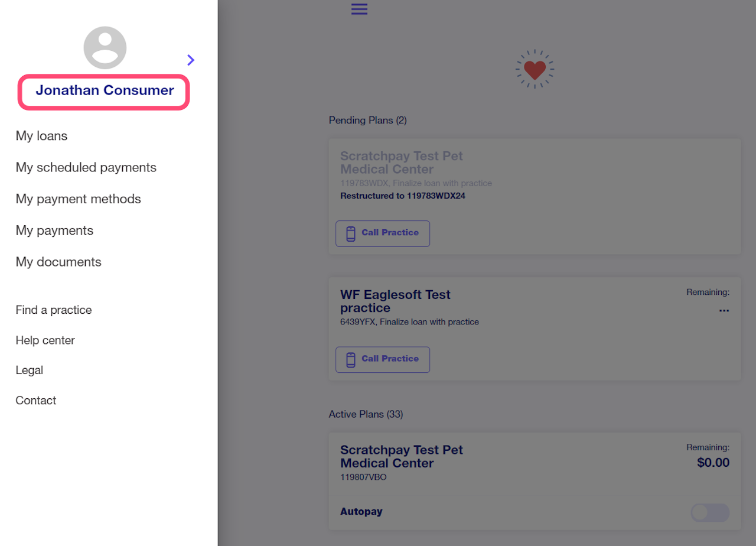The height and width of the screenshot is (546, 756).
Task: Open My loans
Action: click(41, 136)
